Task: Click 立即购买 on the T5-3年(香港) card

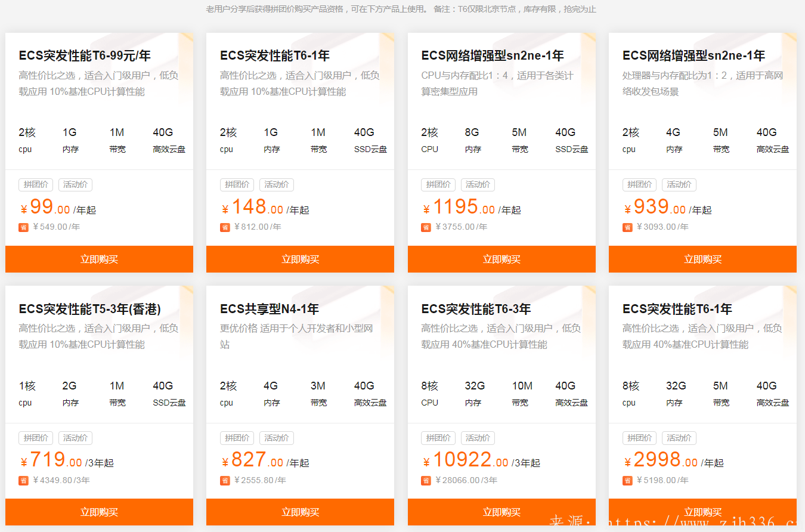Action: pyautogui.click(x=99, y=512)
